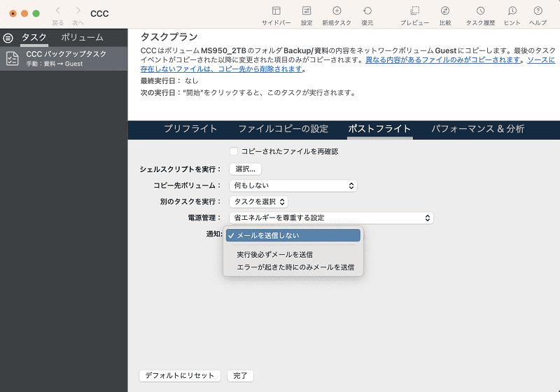560x392 pixels.
Task: Click the 完了 button
Action: click(240, 376)
